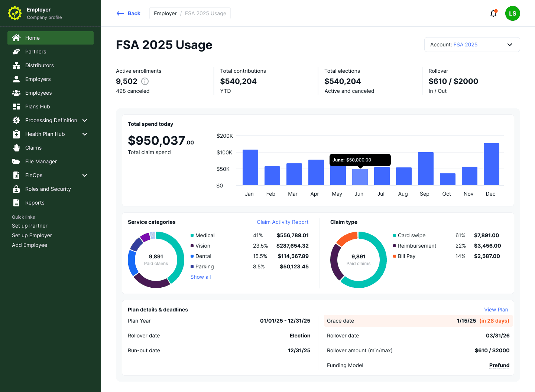Click the Funding Model Prefund value

click(x=499, y=365)
